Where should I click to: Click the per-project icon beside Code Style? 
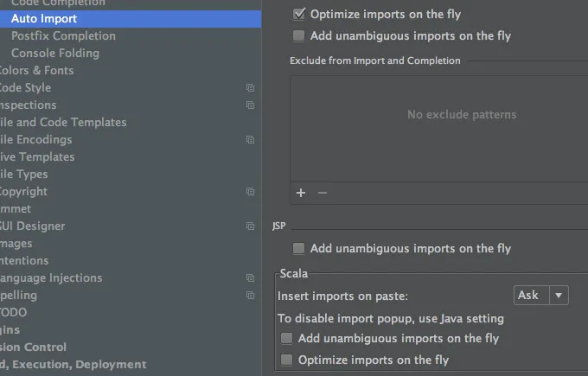coord(250,88)
